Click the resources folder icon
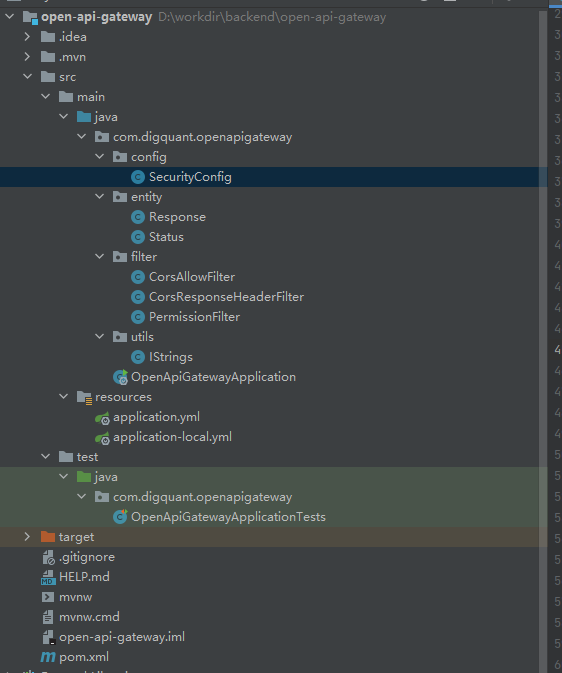 point(84,397)
